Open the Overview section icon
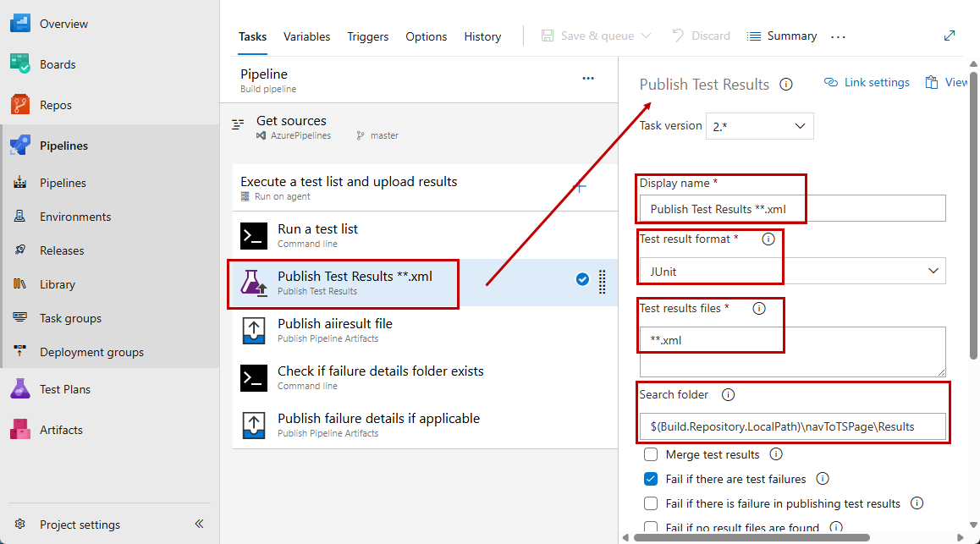This screenshot has height=544, width=980. tap(20, 23)
